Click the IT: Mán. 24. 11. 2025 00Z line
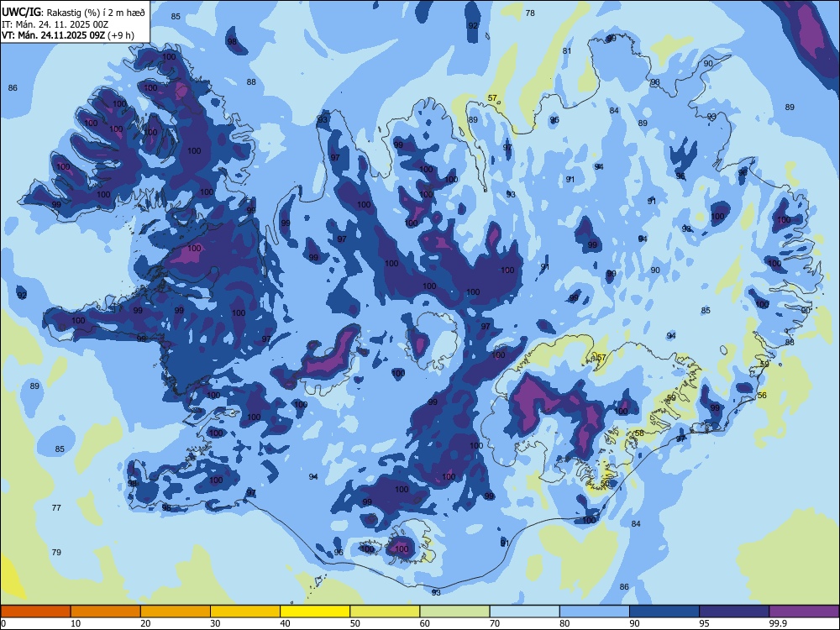Image resolution: width=840 pixels, height=630 pixels. 55,24
